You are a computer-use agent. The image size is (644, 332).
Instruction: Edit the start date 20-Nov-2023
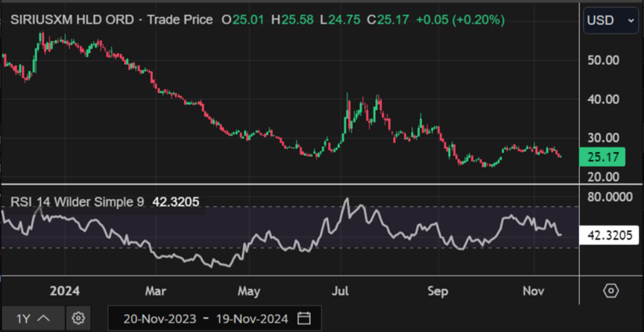[160, 319]
